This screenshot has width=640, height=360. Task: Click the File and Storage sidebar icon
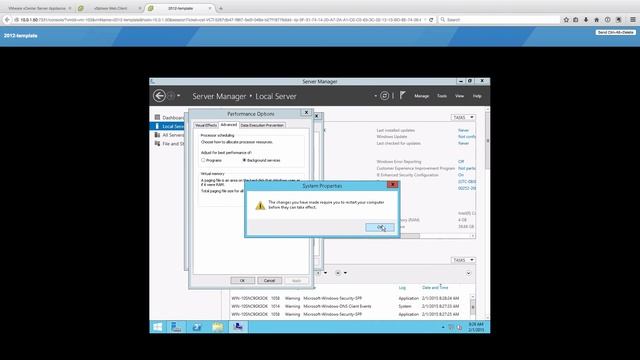[157, 143]
